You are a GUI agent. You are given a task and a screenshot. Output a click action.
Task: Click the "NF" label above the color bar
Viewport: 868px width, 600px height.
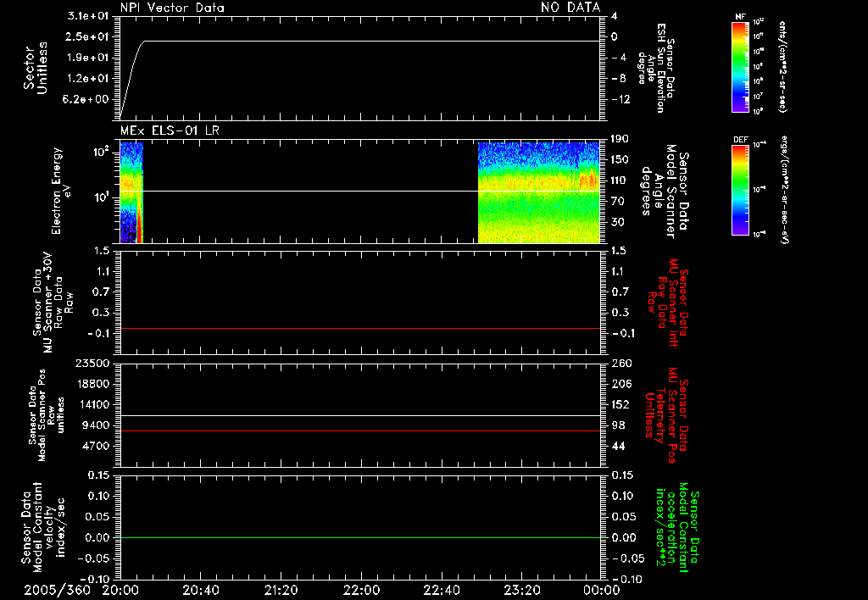740,17
